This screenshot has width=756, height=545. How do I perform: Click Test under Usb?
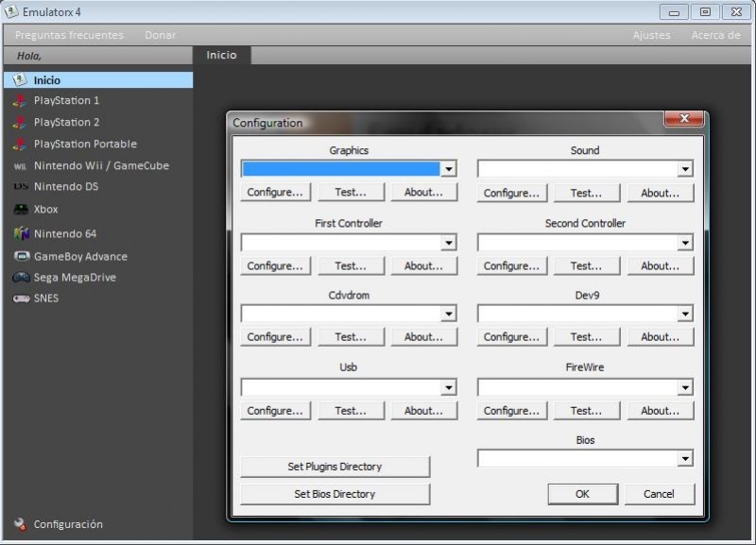click(351, 411)
